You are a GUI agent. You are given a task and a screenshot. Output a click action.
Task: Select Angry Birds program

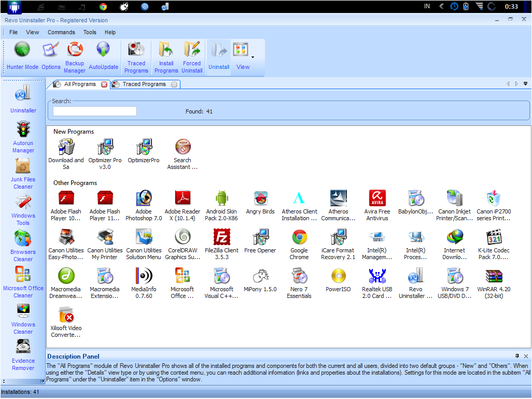(x=260, y=203)
